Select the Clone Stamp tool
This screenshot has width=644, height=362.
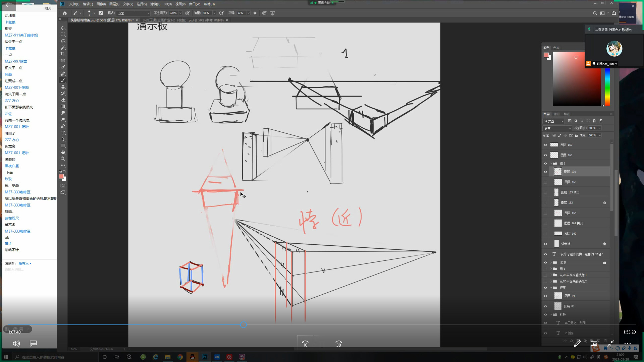[x=63, y=87]
